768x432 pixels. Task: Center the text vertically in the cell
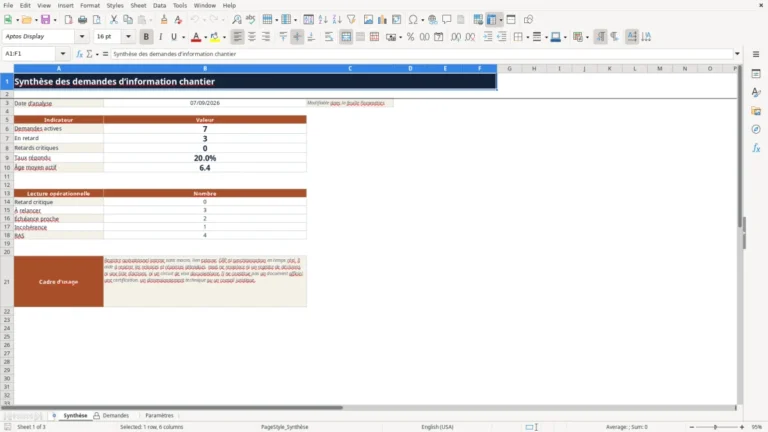tap(297, 37)
